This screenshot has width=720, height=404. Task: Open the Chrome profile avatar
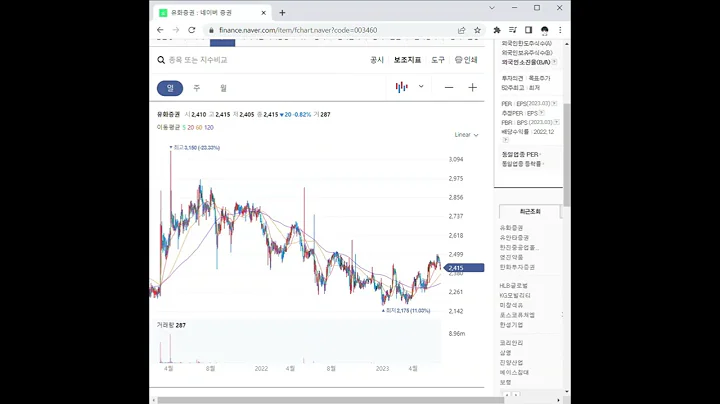(545, 30)
